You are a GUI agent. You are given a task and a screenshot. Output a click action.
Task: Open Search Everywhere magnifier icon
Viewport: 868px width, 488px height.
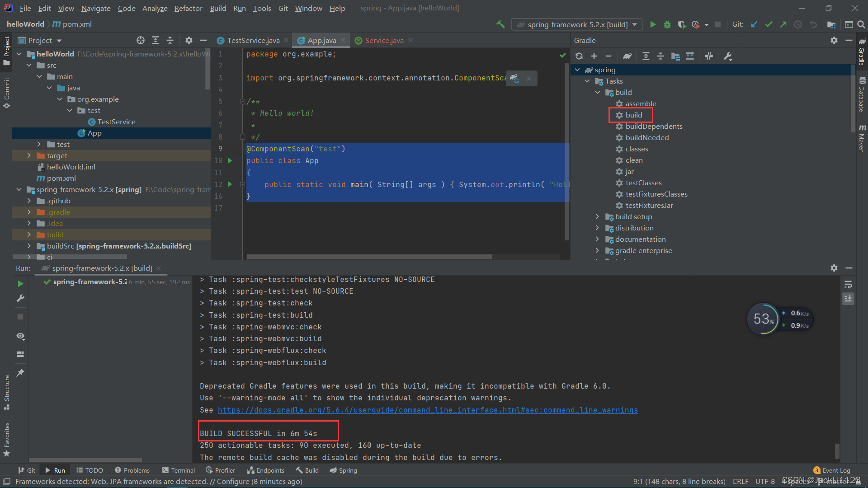coord(861,24)
